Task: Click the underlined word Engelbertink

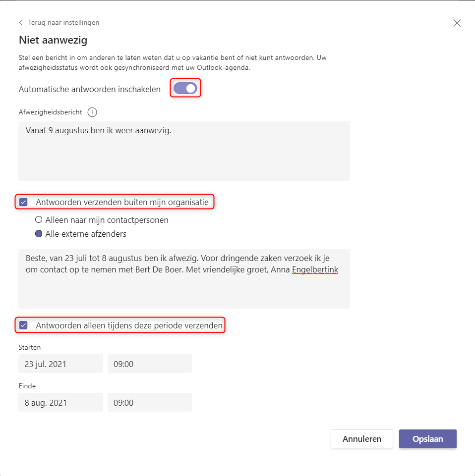Action: 315,269
